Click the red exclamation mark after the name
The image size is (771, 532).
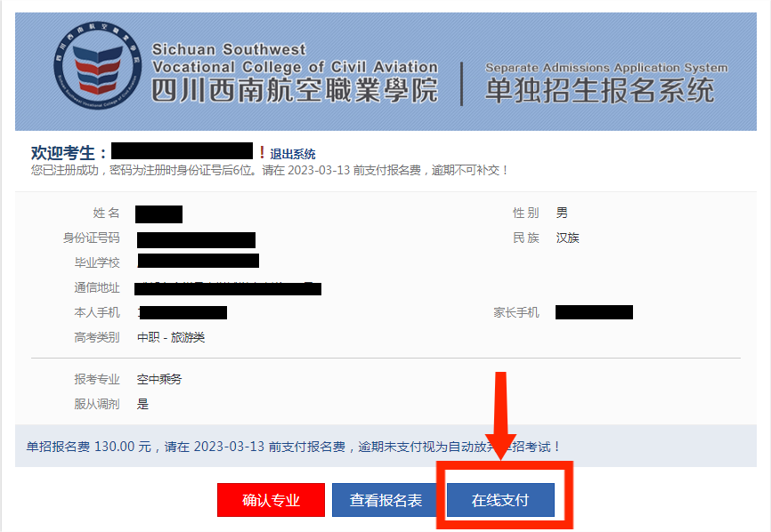pyautogui.click(x=262, y=152)
